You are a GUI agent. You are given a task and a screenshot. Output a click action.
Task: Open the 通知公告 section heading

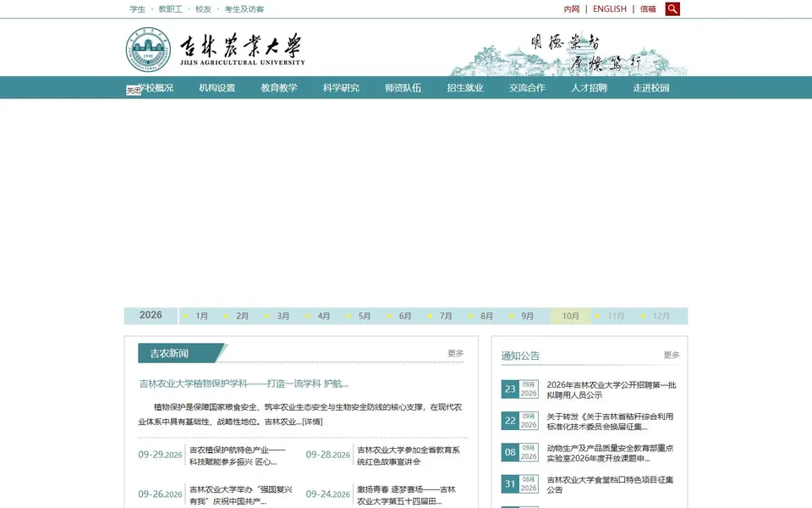click(x=520, y=356)
